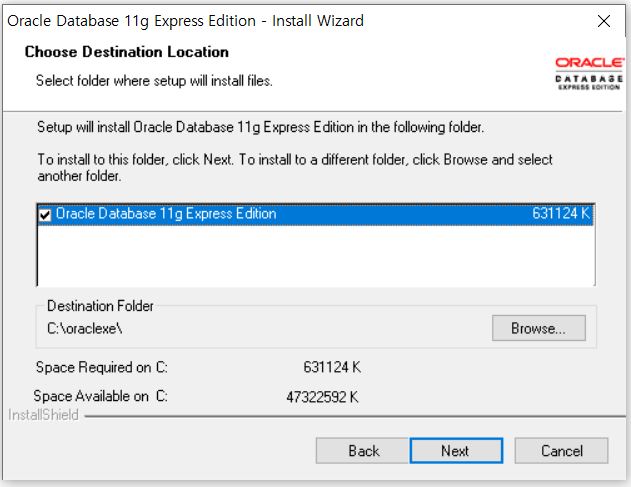The image size is (631, 487).
Task: Go to the next wizard step
Action: click(456, 451)
